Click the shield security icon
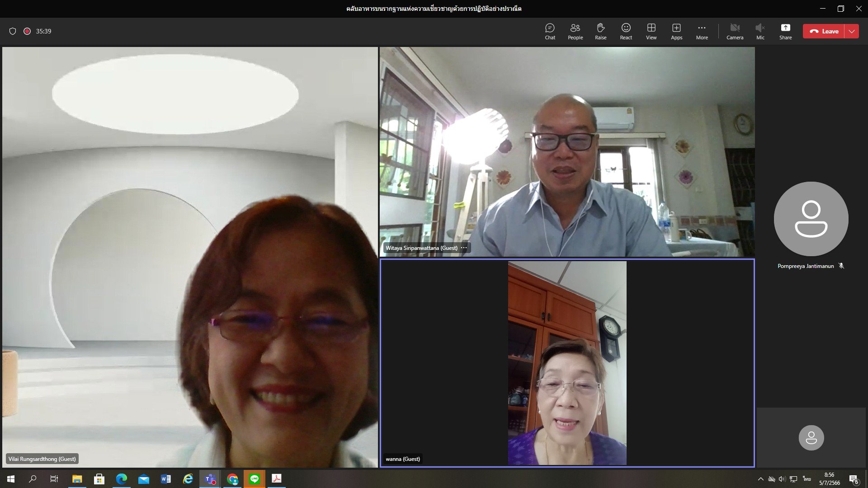Viewport: 868px width, 488px height. pos(13,31)
